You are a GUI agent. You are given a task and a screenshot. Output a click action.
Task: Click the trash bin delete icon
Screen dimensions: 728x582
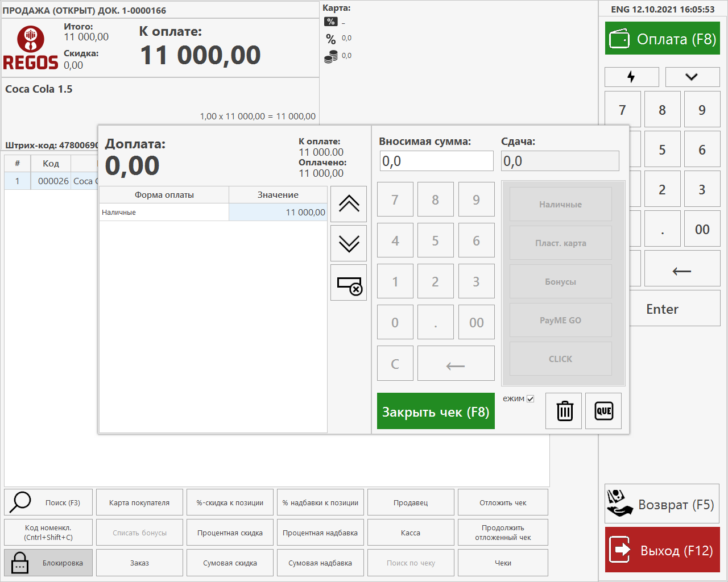(564, 411)
